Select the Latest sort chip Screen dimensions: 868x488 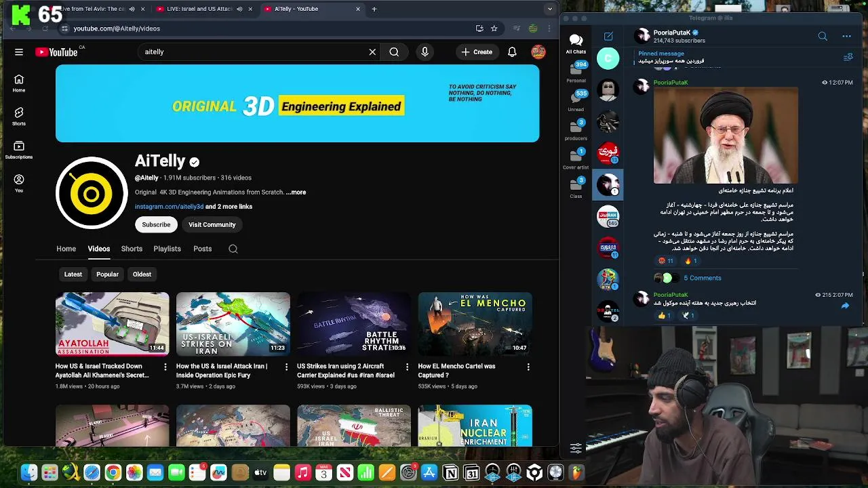point(73,274)
